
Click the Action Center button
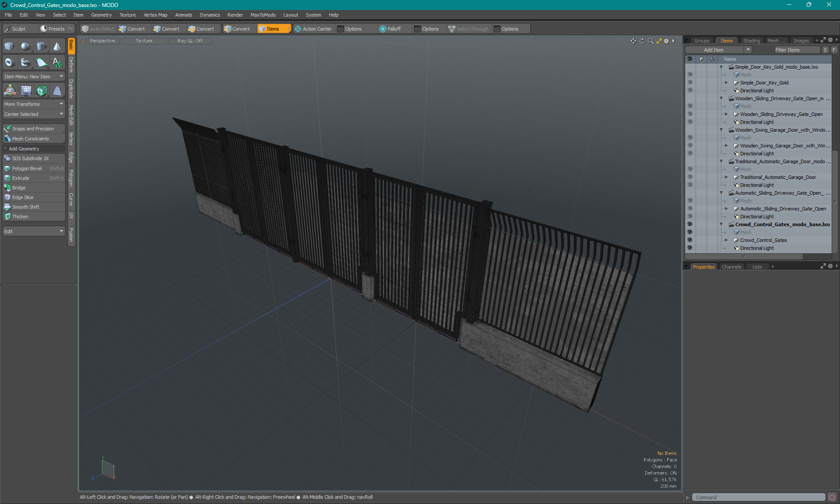coord(313,29)
